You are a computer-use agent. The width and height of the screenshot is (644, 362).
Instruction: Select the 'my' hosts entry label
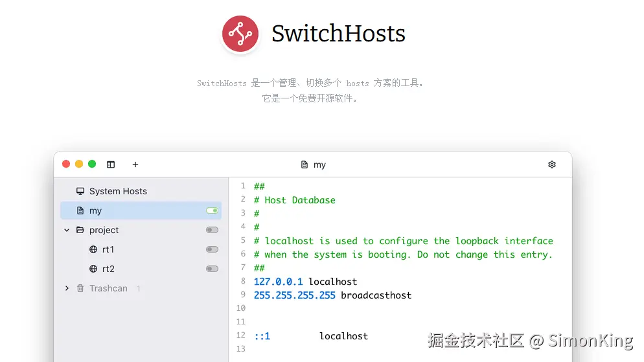[x=95, y=211]
